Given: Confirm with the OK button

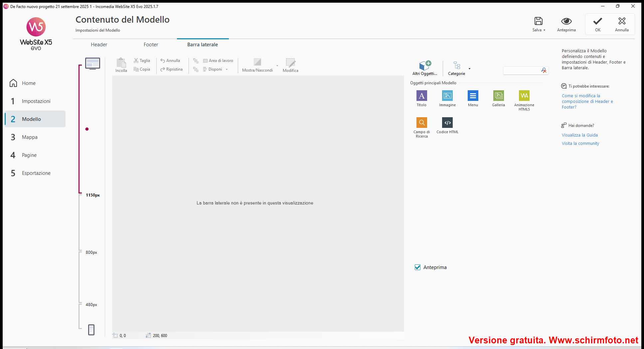Looking at the screenshot, I should (x=597, y=24).
